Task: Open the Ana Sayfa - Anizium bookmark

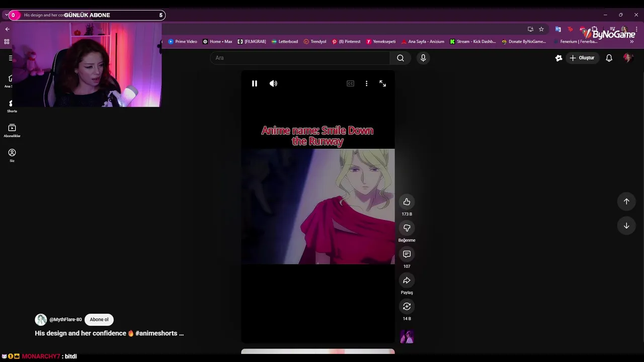Action: point(423,42)
